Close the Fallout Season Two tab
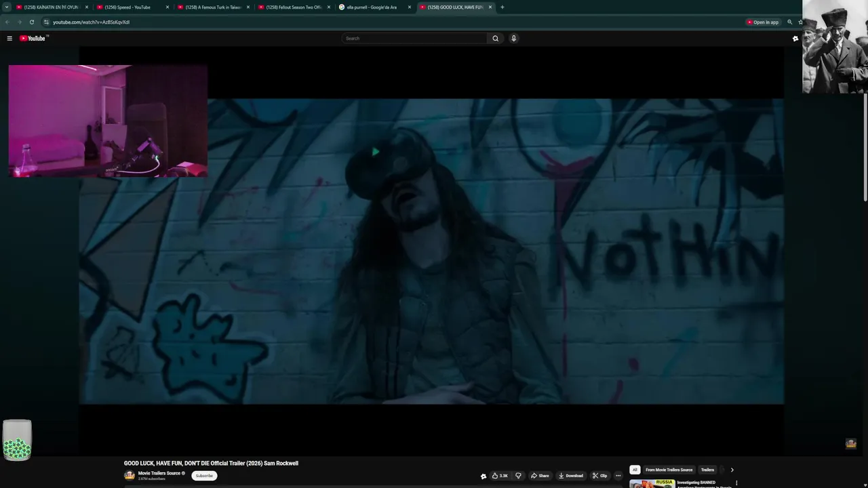Viewport: 868px width, 488px height. [x=329, y=7]
